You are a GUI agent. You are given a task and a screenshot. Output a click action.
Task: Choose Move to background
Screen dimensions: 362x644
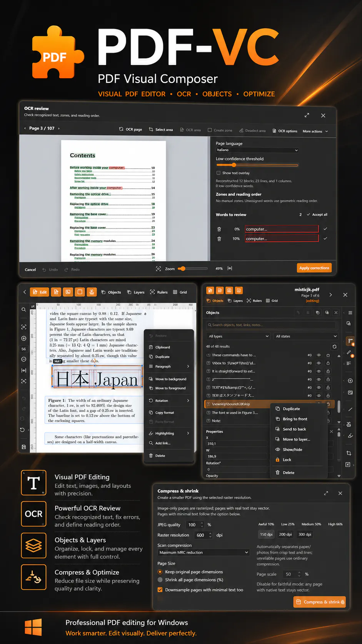coord(170,379)
